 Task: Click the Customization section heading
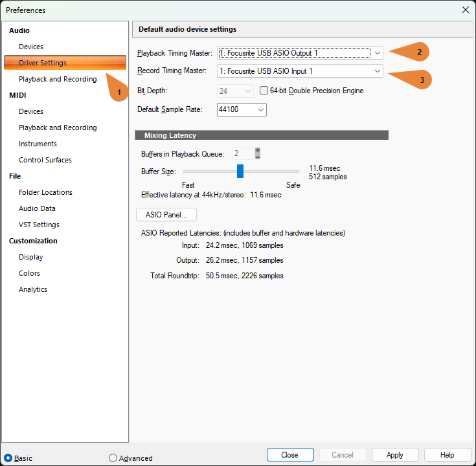pos(33,241)
